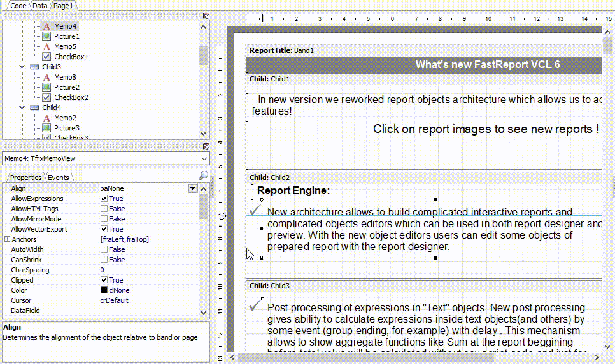Select Memo2 in the report tree
The image size is (615, 364).
click(65, 118)
